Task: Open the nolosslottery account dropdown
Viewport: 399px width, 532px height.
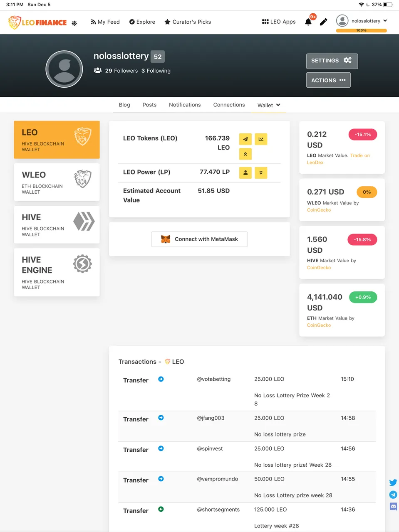Action: (369, 21)
